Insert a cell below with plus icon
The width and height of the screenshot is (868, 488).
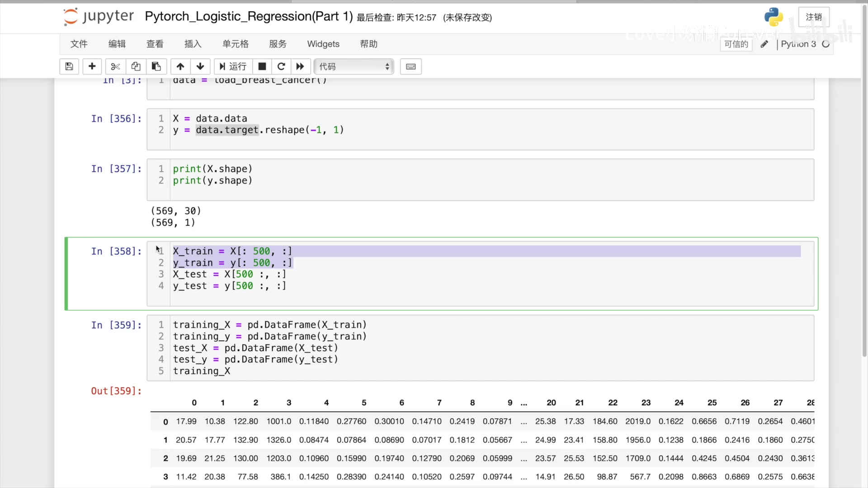(92, 66)
